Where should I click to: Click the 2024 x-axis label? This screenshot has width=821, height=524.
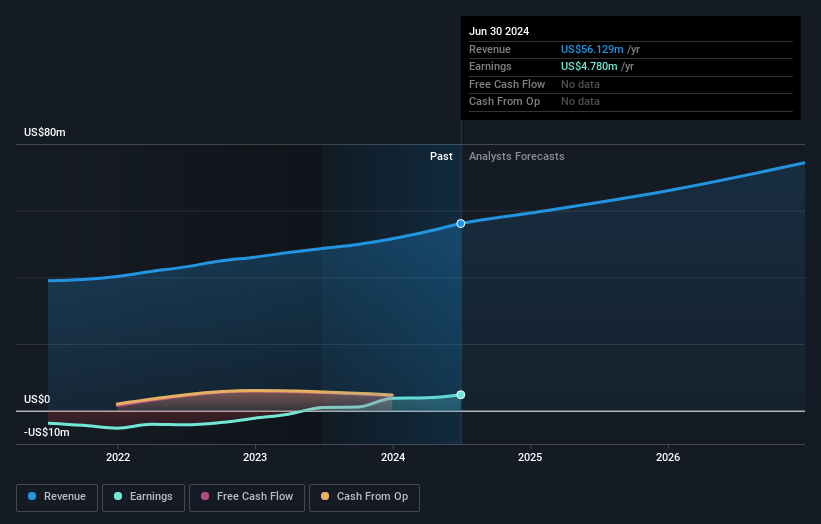pos(393,458)
